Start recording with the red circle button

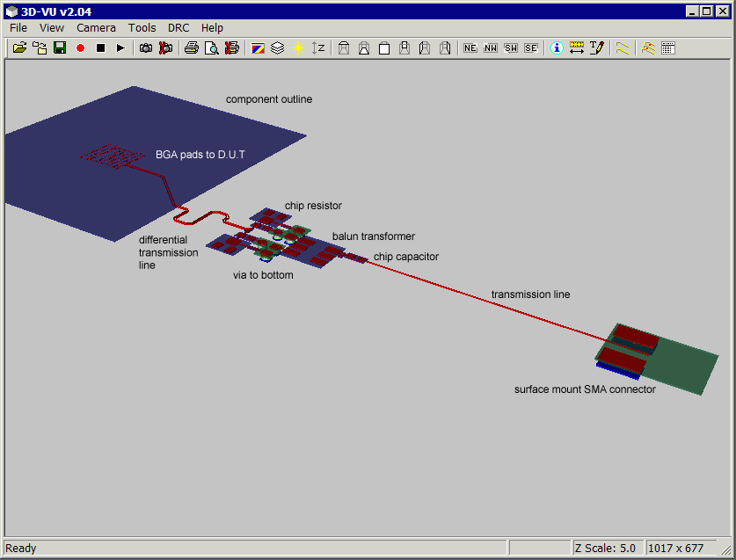pos(80,47)
